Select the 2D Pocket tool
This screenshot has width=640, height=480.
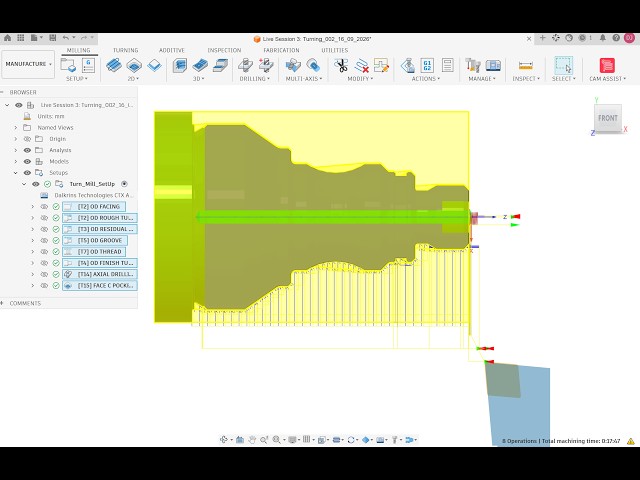pyautogui.click(x=134, y=65)
